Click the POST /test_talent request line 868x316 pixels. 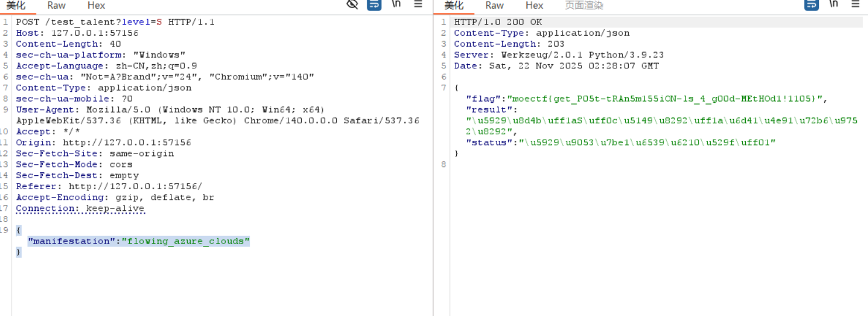click(115, 22)
